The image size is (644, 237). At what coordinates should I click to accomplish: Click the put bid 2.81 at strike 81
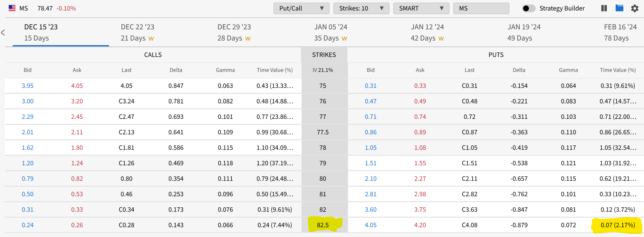pos(371,194)
